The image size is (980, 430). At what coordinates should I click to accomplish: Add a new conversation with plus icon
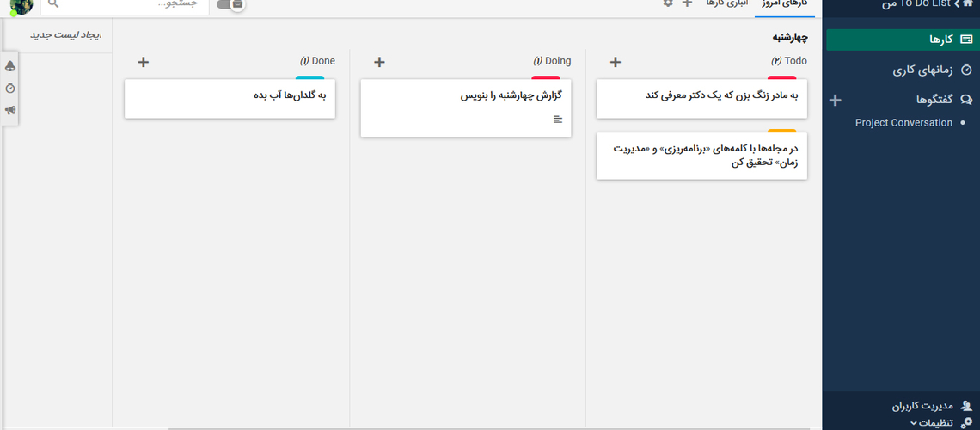[835, 100]
